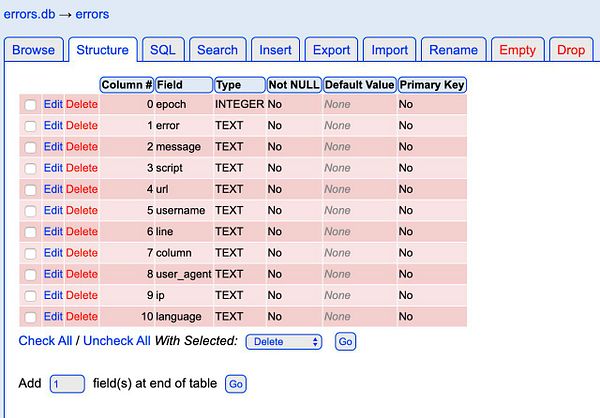The image size is (600, 418).
Task: Click the Uncheck All link
Action: [116, 341]
